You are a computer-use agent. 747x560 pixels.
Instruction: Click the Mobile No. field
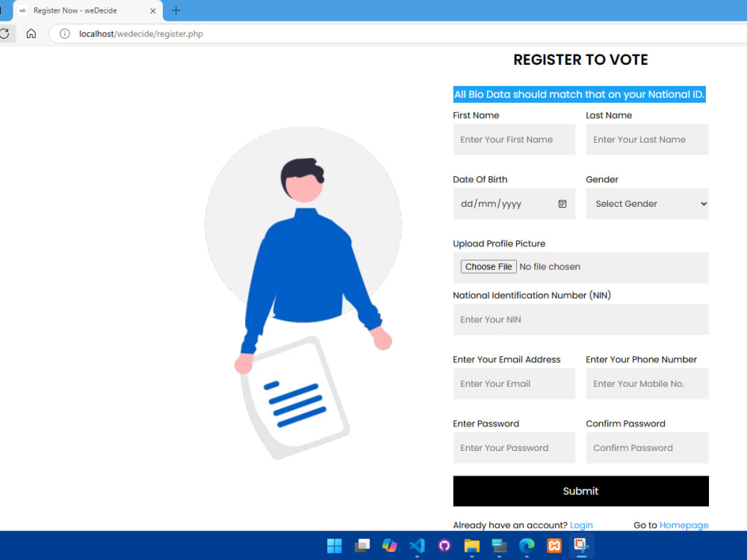point(647,384)
